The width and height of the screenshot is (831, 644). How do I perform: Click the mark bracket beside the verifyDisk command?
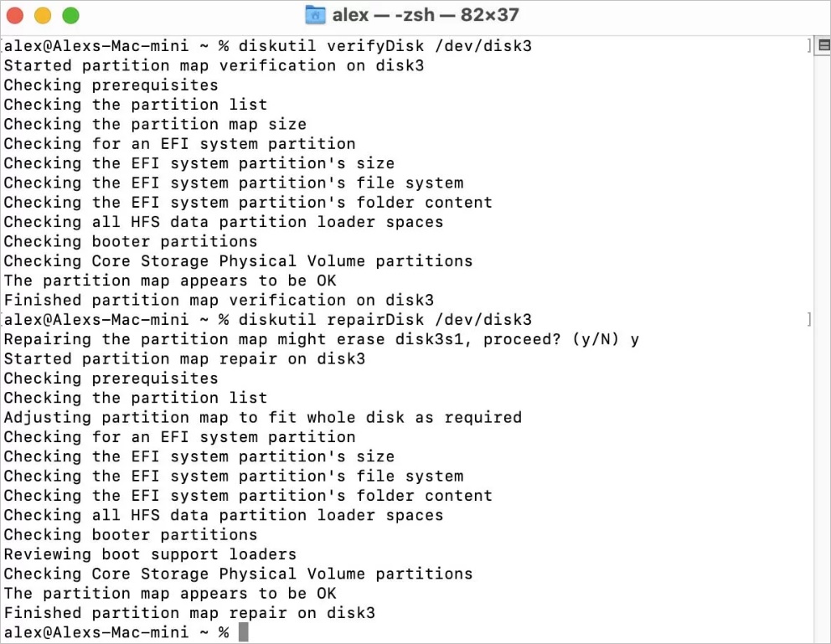(810, 45)
